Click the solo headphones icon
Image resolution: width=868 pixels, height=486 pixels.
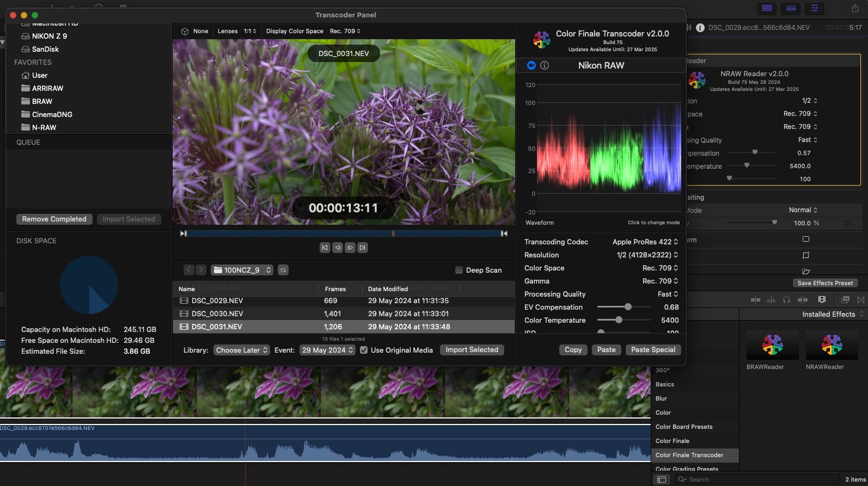[786, 300]
